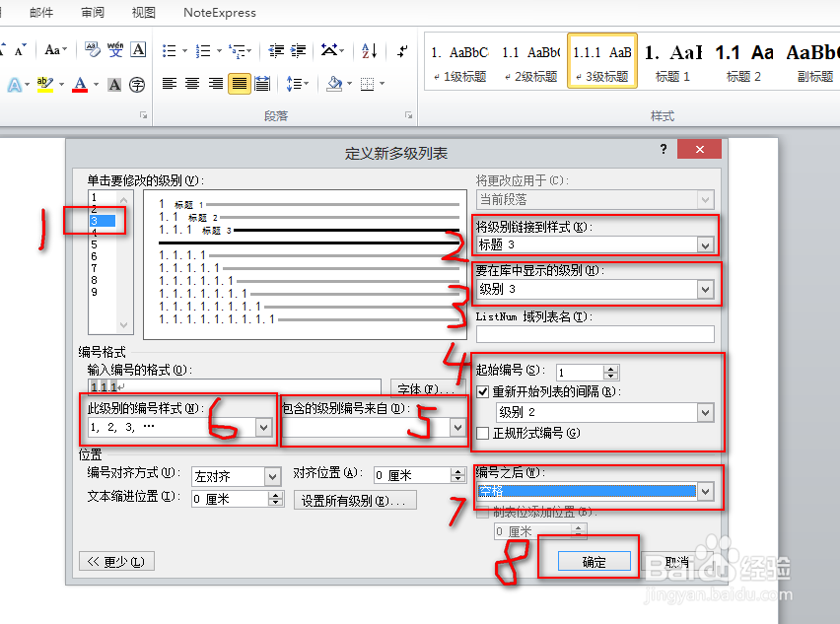Expand the 此级别的编号样式 dropdown
The width and height of the screenshot is (840, 624).
(261, 425)
